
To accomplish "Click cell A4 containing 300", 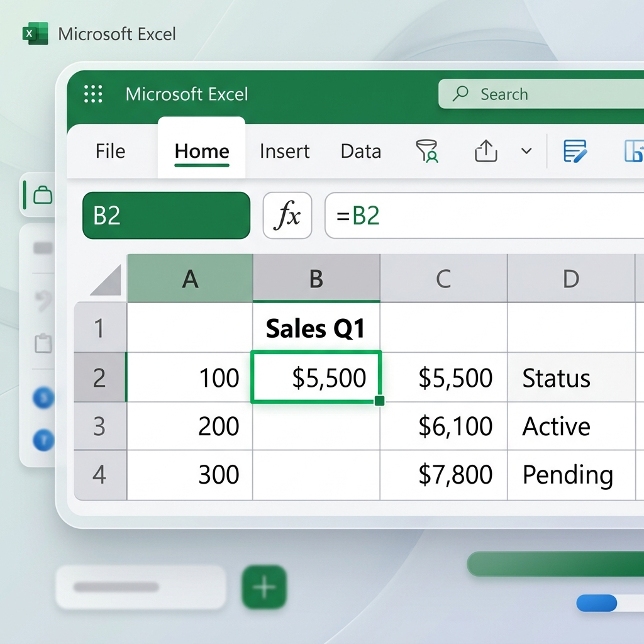I will 190,475.
